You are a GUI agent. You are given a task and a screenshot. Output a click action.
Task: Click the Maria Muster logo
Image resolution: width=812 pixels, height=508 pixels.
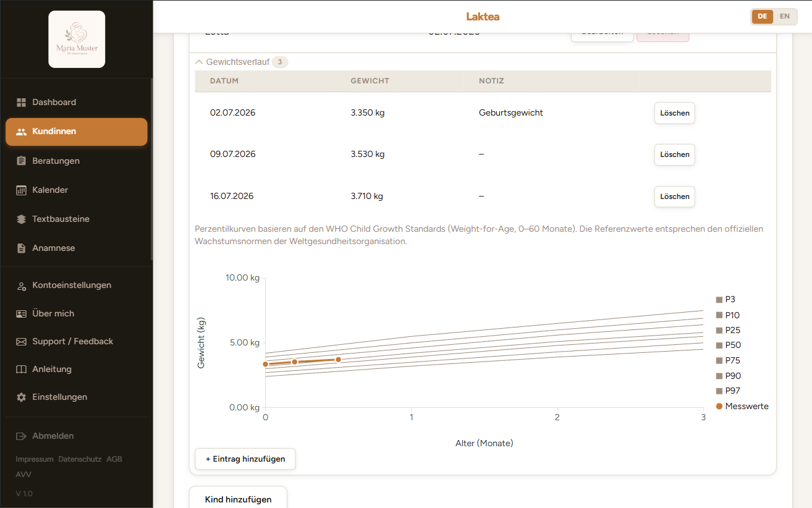click(x=77, y=39)
